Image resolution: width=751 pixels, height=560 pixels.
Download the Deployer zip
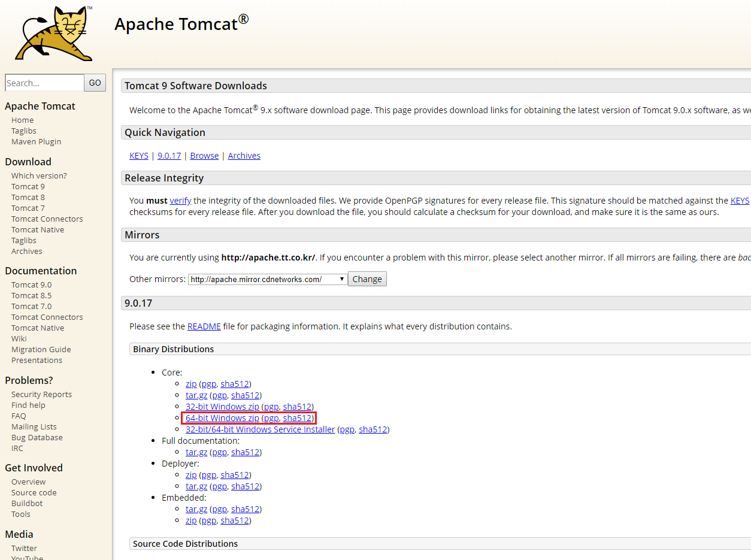tap(191, 475)
